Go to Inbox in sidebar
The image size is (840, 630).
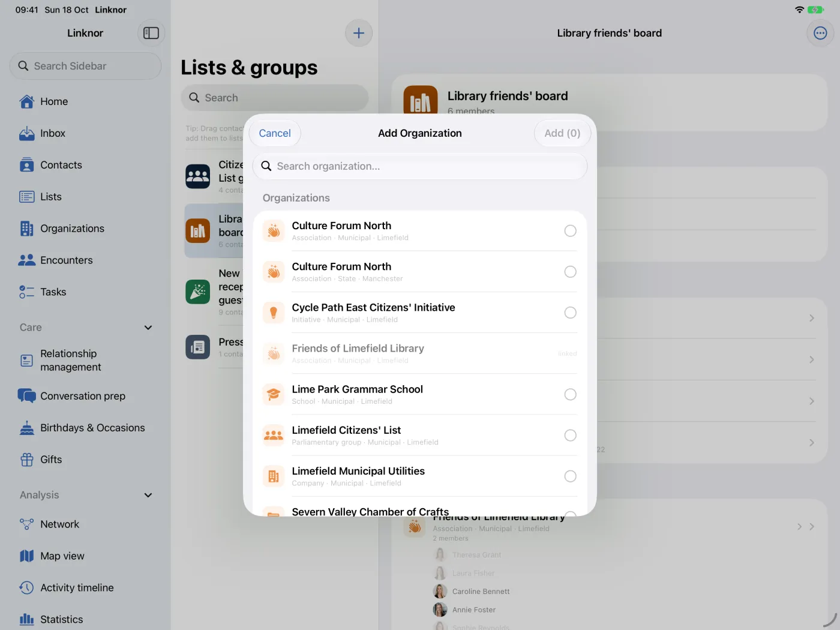(85, 133)
